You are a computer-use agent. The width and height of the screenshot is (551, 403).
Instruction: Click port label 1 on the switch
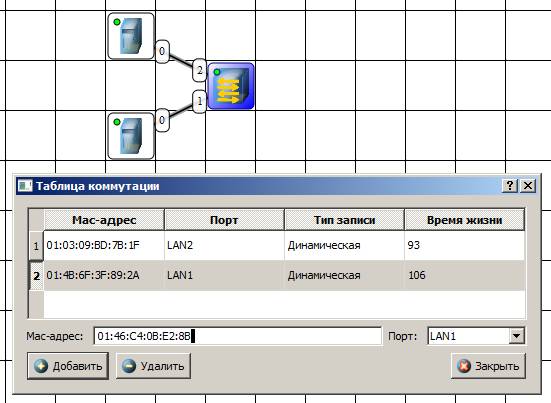200,101
